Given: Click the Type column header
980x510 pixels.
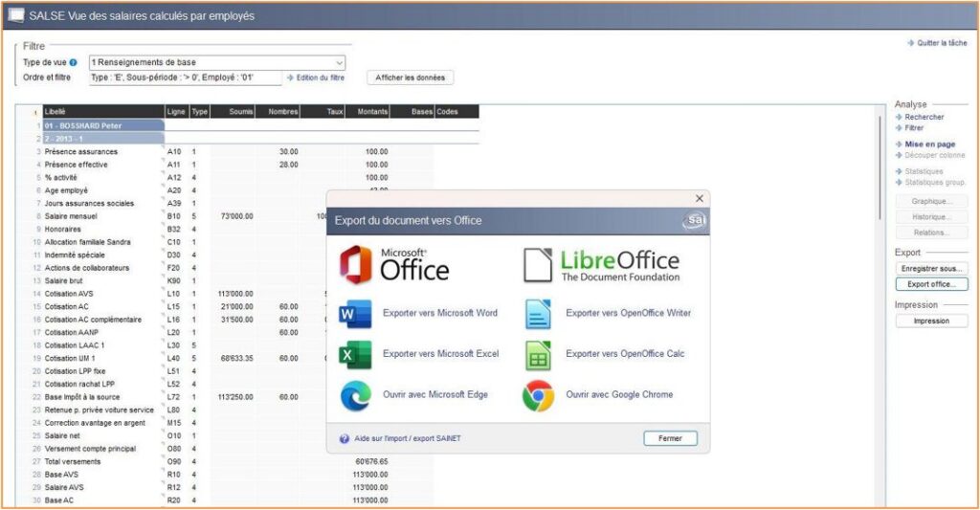Looking at the screenshot, I should tap(199, 112).
